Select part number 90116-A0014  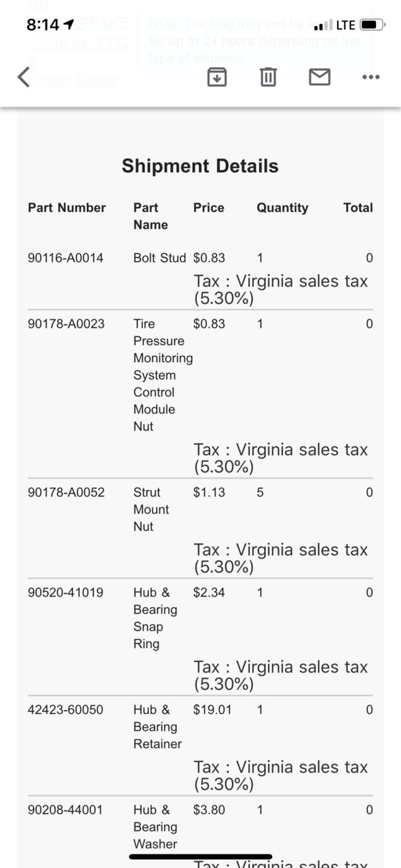point(66,258)
